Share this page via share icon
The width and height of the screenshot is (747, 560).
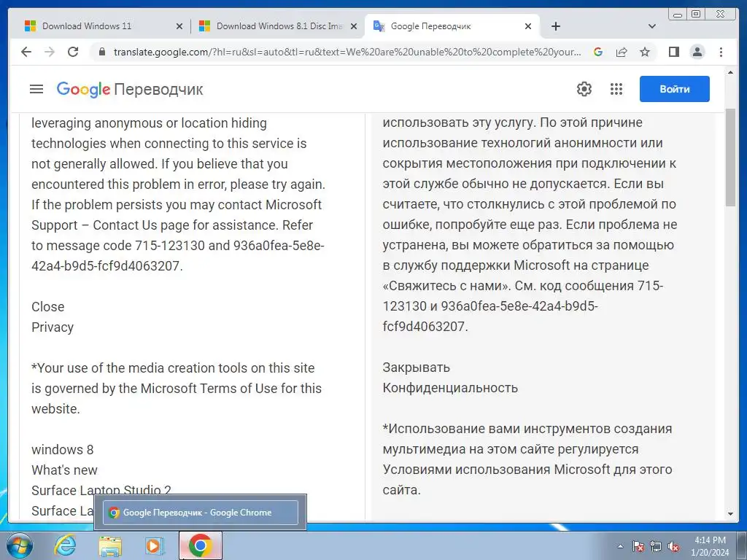click(622, 52)
